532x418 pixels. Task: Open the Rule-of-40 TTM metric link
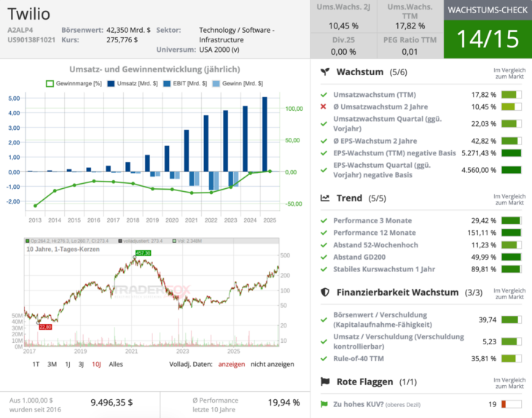pos(359,359)
